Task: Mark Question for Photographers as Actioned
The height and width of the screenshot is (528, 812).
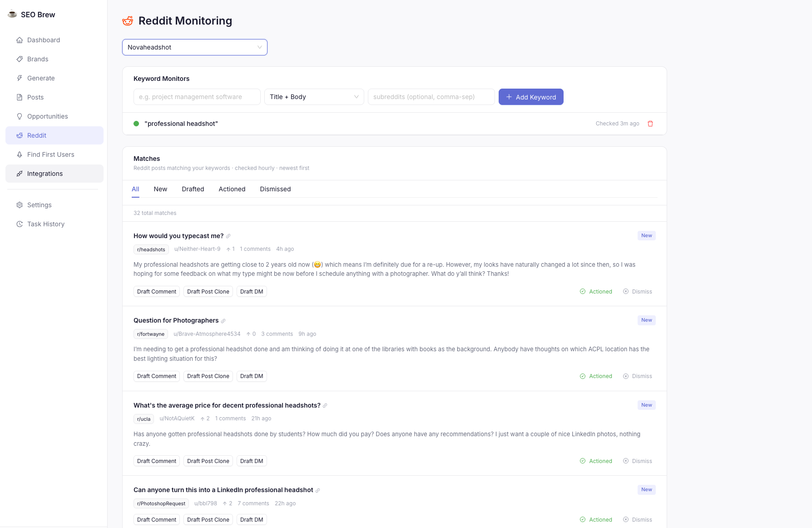Action: coord(596,376)
